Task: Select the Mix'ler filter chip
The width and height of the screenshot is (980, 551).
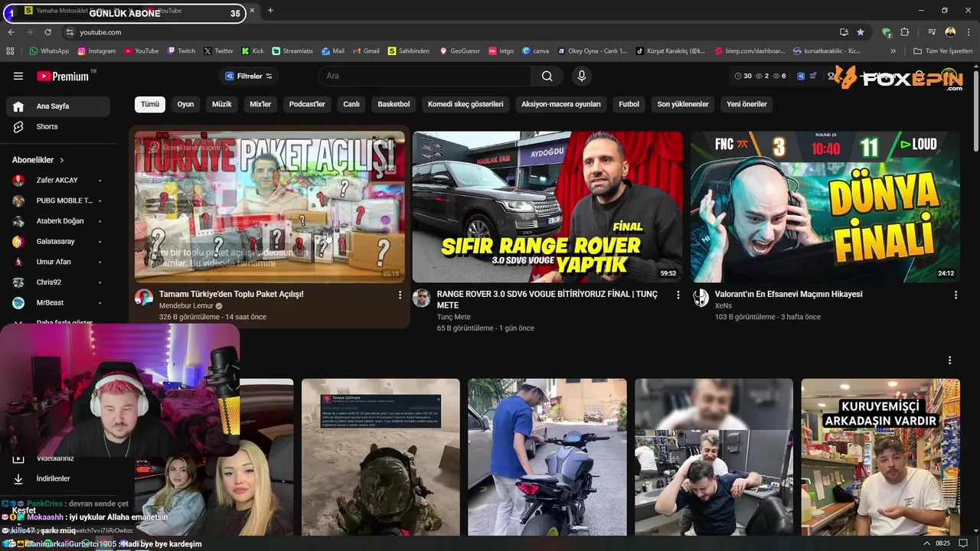Action: point(260,104)
